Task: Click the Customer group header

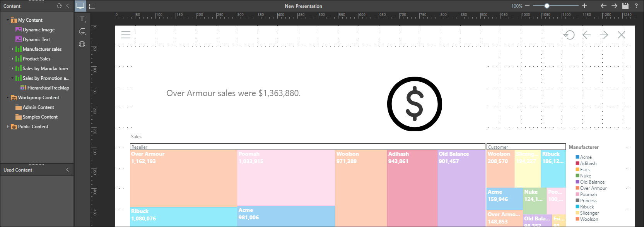Action: (x=526, y=147)
